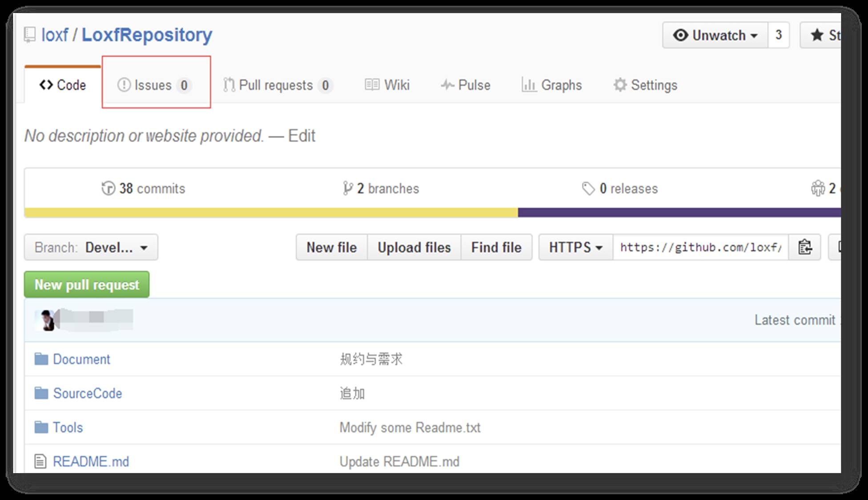Open the LoxfRepository repository link

click(x=147, y=35)
